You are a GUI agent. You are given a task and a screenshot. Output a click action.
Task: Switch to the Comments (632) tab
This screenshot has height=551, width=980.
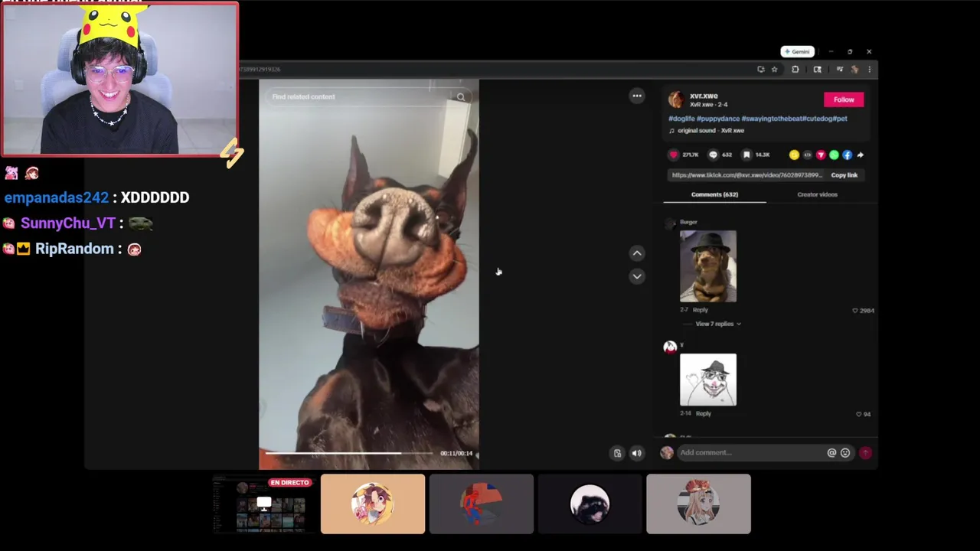714,194
